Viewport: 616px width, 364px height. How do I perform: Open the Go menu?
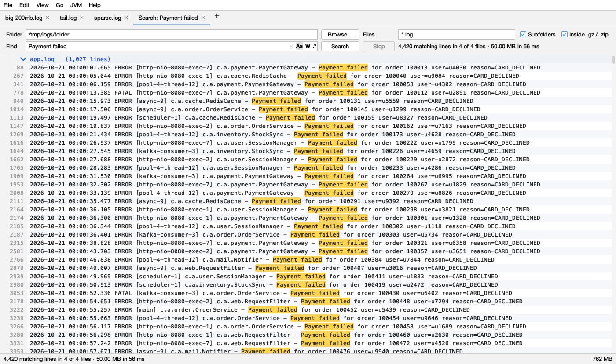pyautogui.click(x=60, y=5)
